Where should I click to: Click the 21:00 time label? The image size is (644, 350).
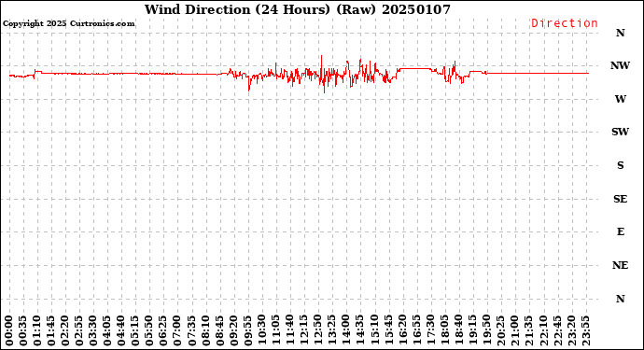(x=514, y=330)
